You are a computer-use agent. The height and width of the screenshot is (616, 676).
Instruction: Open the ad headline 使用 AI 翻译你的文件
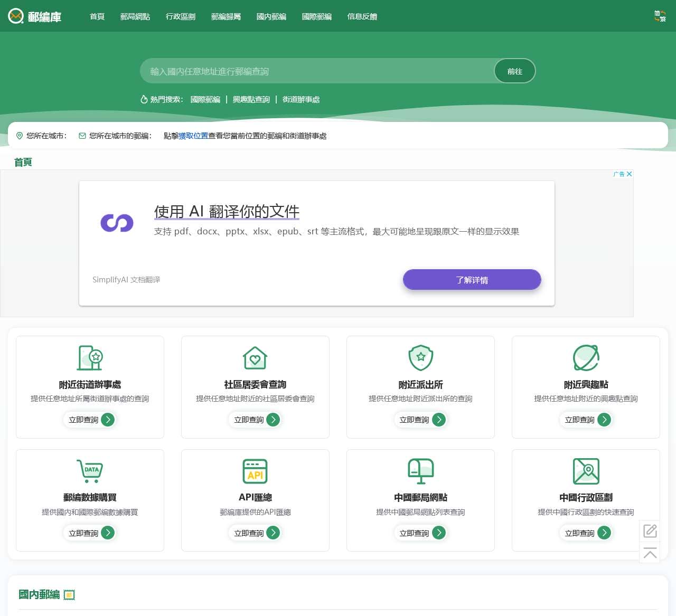[227, 211]
